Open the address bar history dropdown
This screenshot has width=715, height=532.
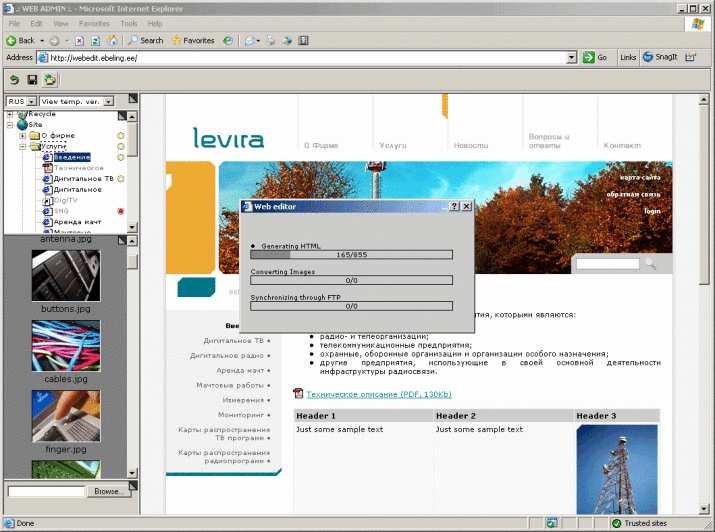click(571, 57)
